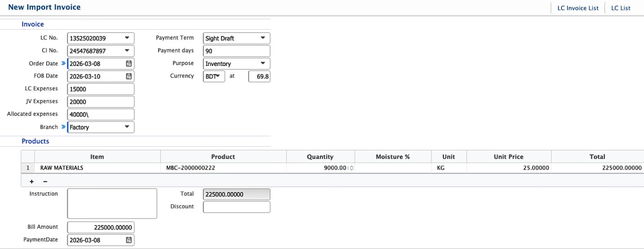644x249 pixels.
Task: Open the Purpose dropdown
Action: point(263,64)
